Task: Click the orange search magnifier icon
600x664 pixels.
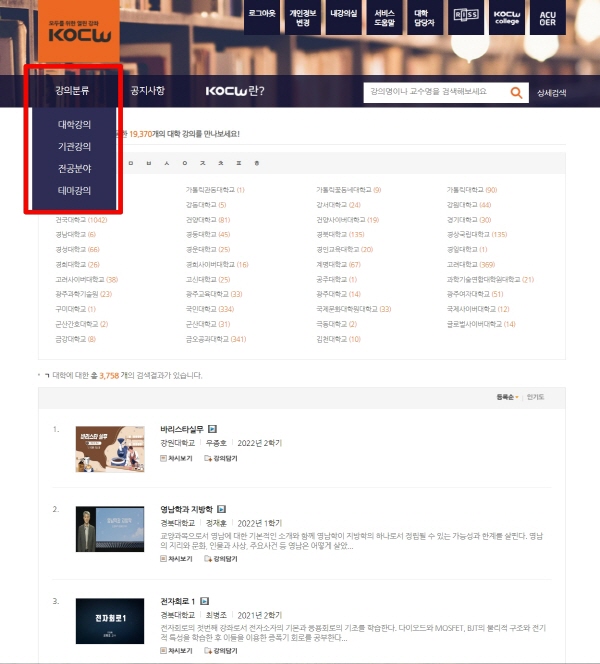Action: pos(517,93)
